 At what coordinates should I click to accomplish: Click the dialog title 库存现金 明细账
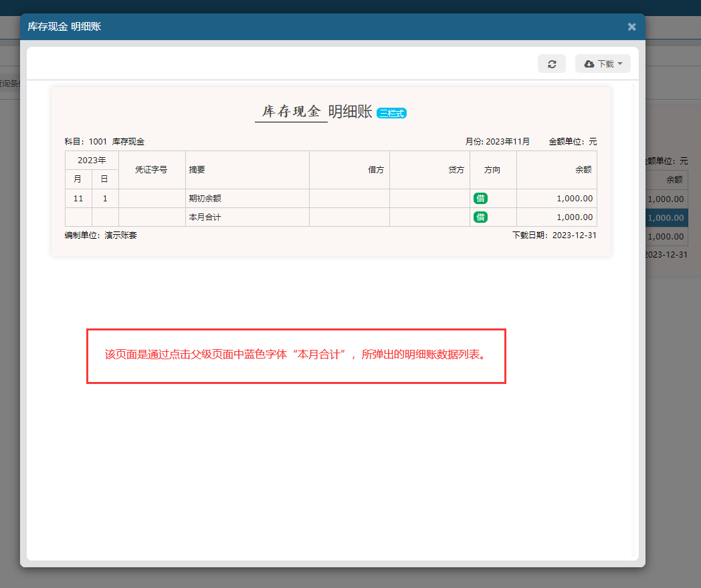tap(64, 27)
